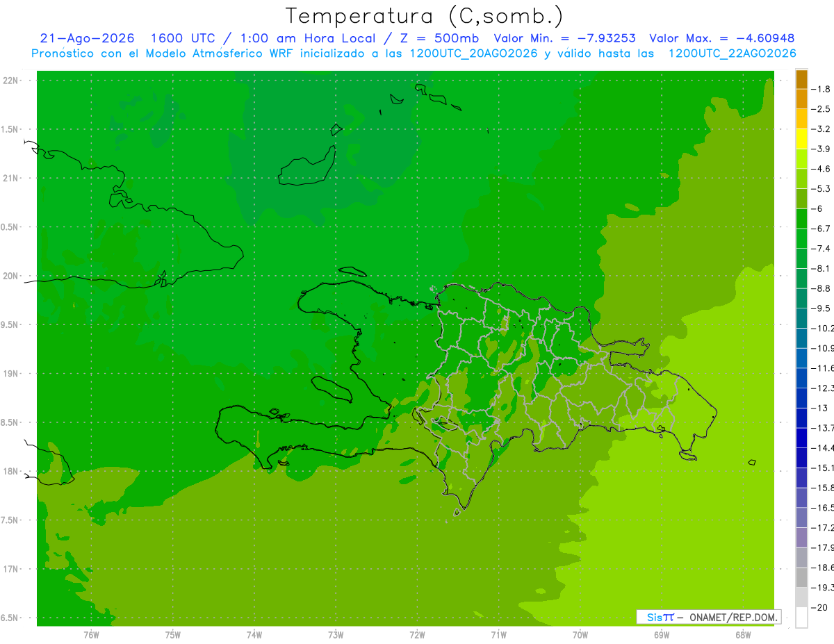Viewport: 834px width, 644px height.
Task: Click the "17N" latitude label
Action: (11, 569)
